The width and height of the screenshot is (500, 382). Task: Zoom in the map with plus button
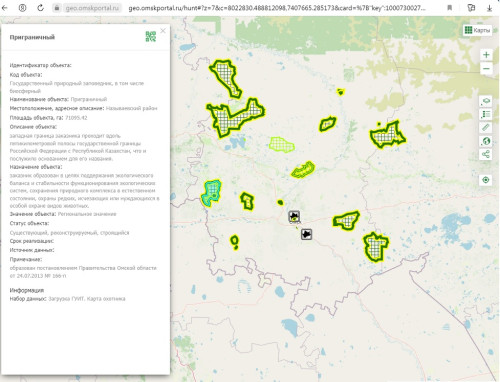click(486, 55)
